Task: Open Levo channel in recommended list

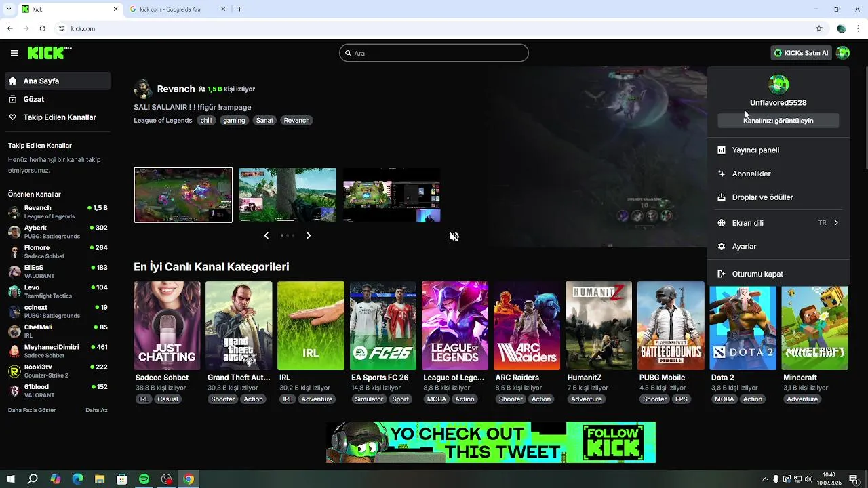Action: tap(58, 291)
